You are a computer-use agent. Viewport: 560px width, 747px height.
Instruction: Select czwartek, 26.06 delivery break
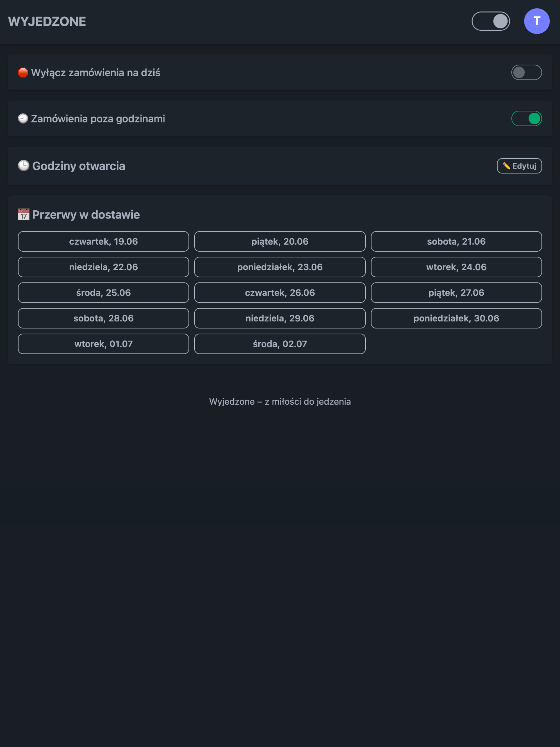tap(280, 293)
